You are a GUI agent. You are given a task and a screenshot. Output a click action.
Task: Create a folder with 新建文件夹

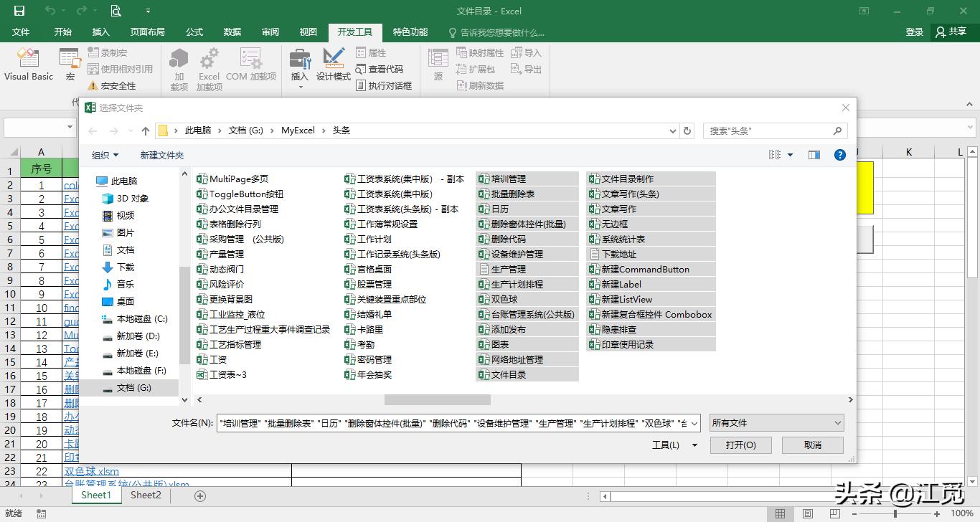(161, 155)
